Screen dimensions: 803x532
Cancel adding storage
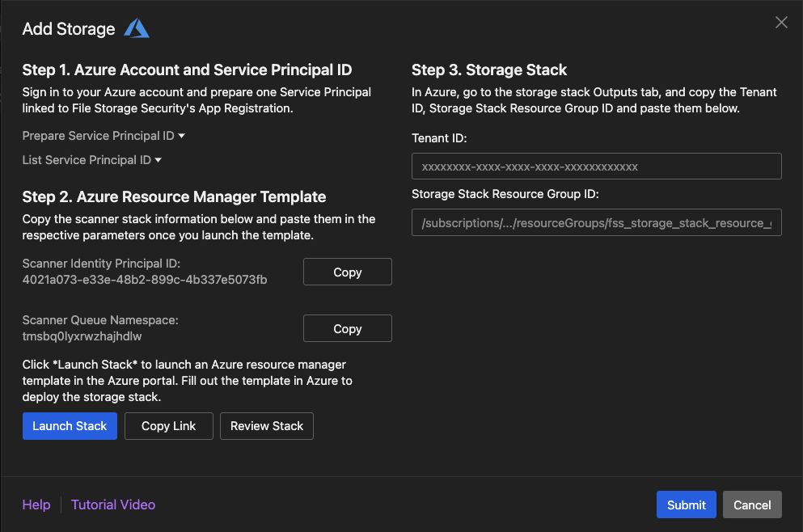click(x=752, y=505)
